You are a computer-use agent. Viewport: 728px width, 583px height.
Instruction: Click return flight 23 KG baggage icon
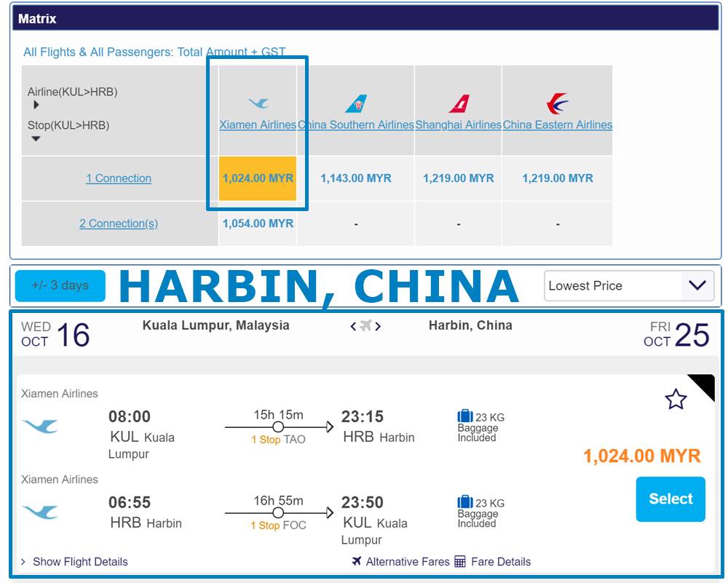click(x=464, y=501)
